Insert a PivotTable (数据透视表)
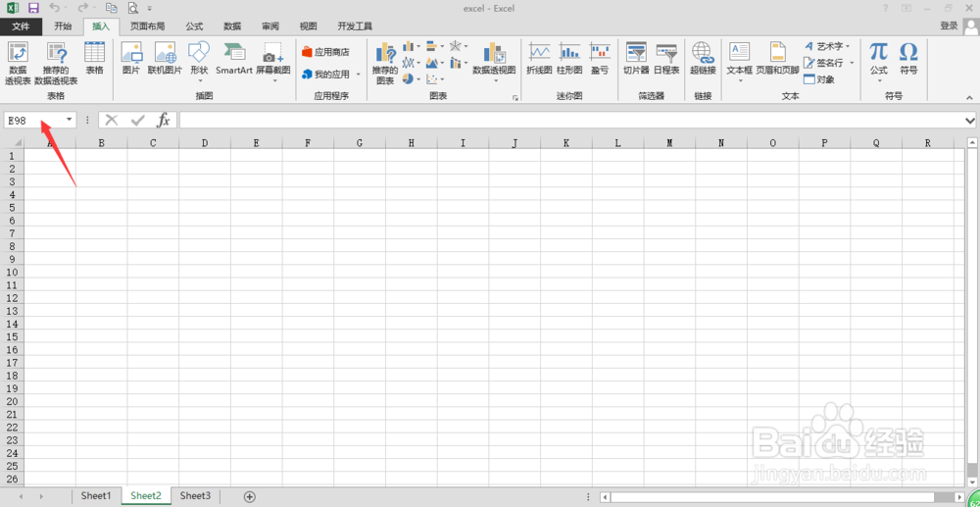 (x=18, y=63)
